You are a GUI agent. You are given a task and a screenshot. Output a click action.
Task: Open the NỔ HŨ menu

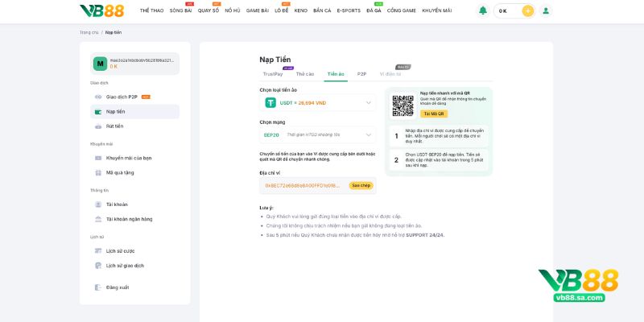click(233, 10)
